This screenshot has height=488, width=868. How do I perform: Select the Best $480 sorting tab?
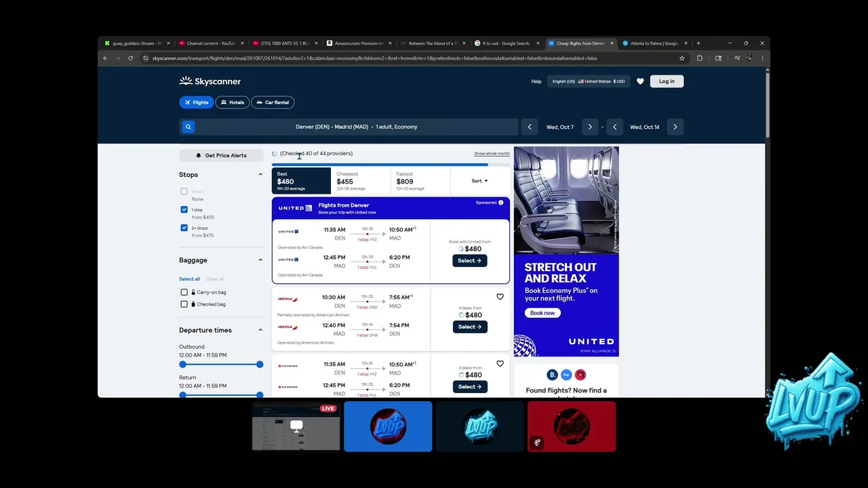pyautogui.click(x=301, y=181)
